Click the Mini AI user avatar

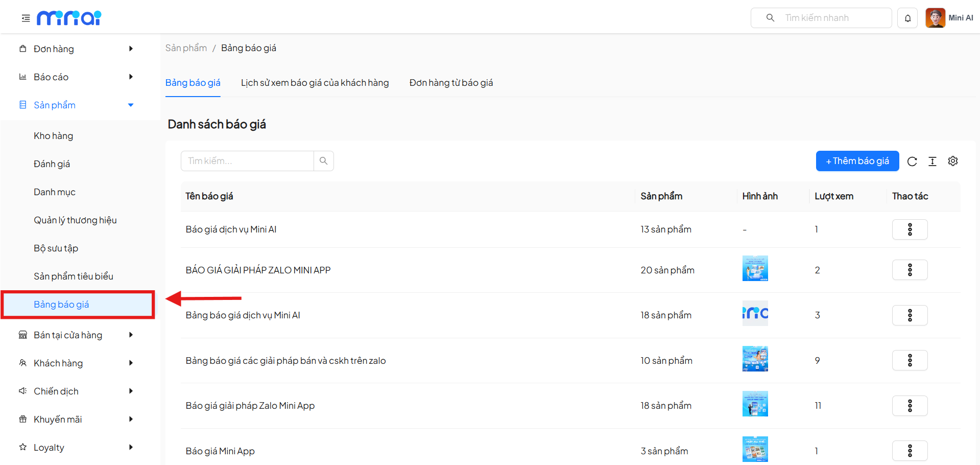coord(935,18)
